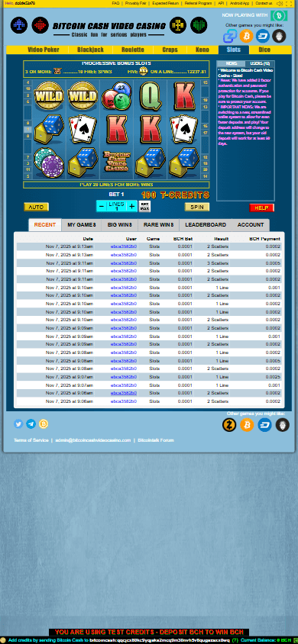Switch to Roulette game tab
This screenshot has height=644, width=298.
tap(133, 50)
